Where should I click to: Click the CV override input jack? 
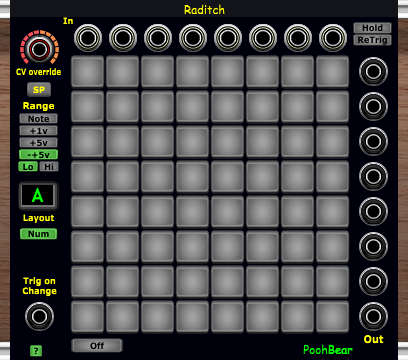[39, 49]
